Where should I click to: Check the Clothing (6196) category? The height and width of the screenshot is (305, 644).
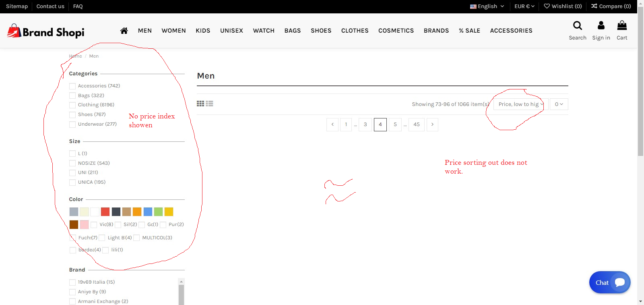[x=72, y=105]
